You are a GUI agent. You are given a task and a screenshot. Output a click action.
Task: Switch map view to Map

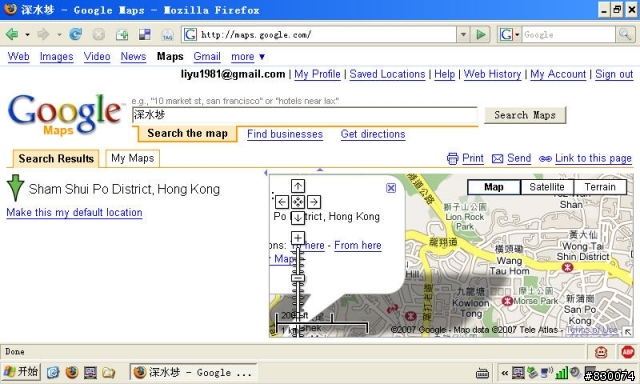tap(494, 187)
